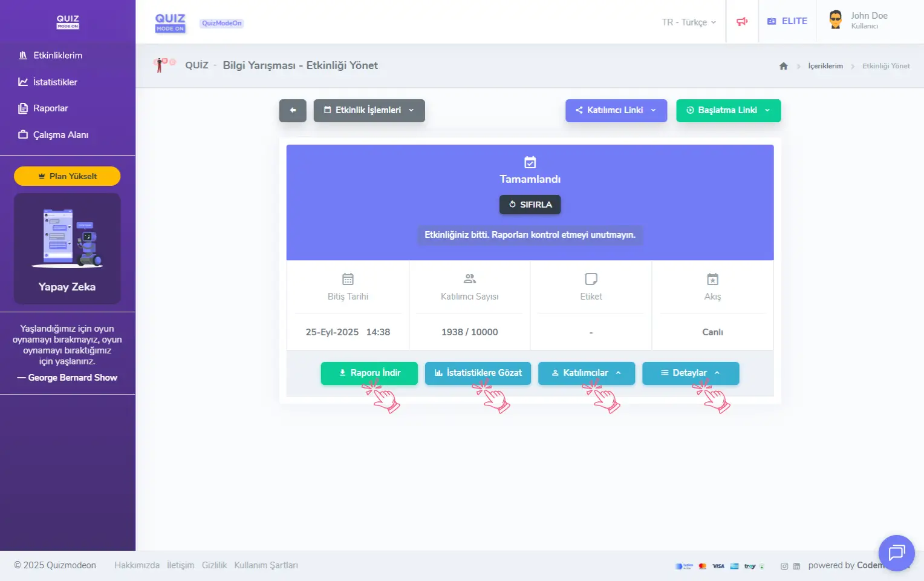The height and width of the screenshot is (581, 924).
Task: Open İstatistikler from sidebar menu
Action: (55, 82)
